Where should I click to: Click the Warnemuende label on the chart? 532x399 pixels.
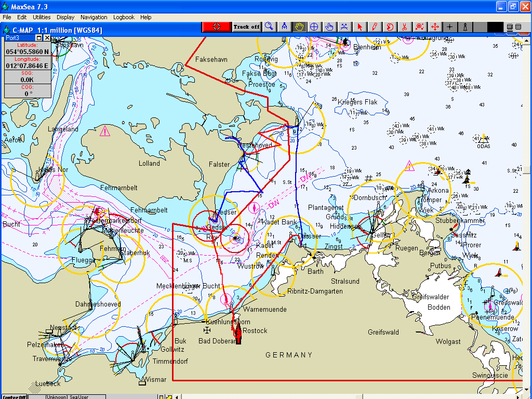pyautogui.click(x=265, y=309)
